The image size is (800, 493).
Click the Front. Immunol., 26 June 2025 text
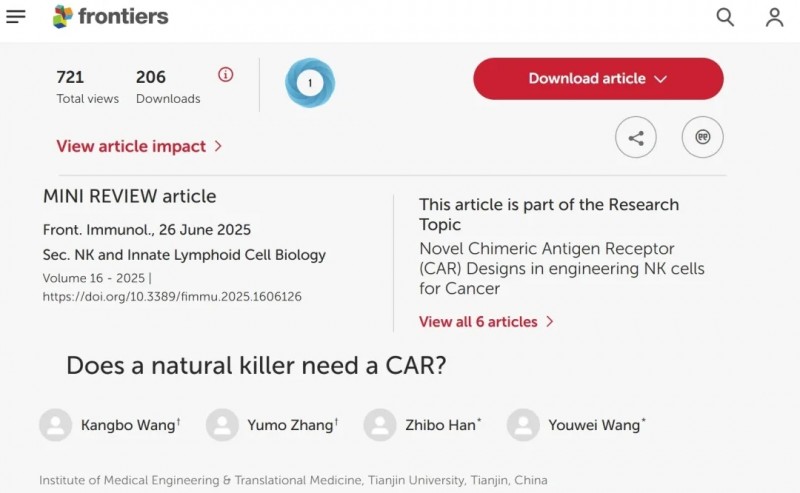[146, 230]
